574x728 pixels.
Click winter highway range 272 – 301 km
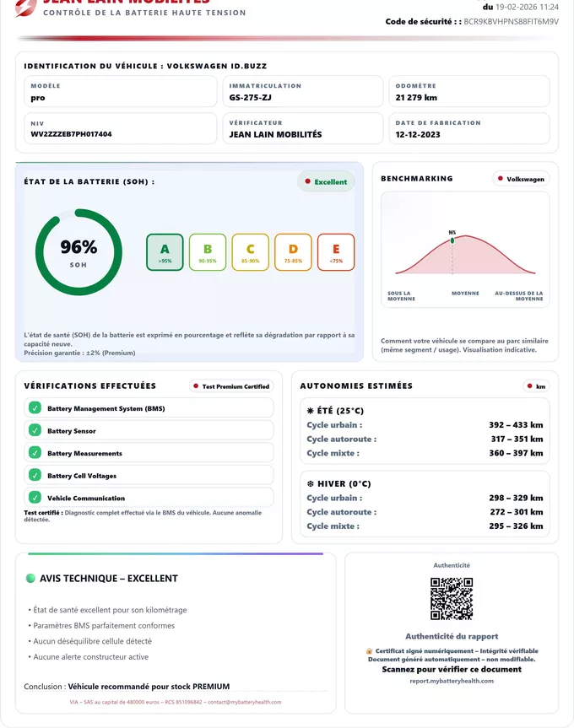[516, 512]
